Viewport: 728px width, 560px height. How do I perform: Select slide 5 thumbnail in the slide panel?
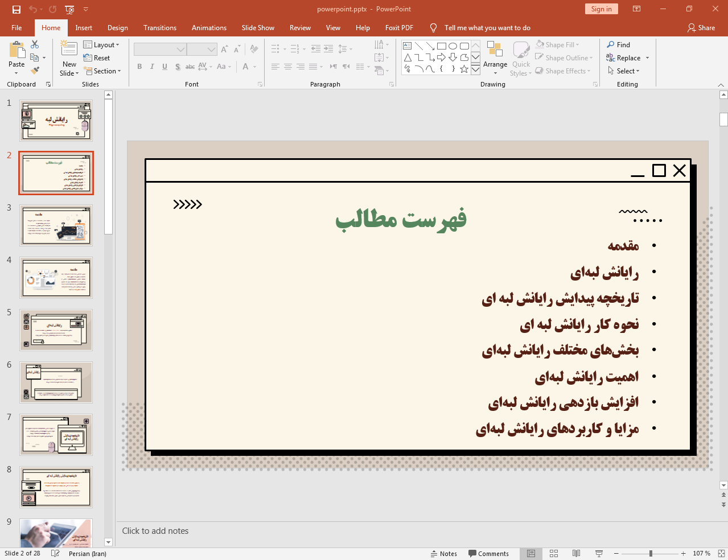click(x=56, y=330)
